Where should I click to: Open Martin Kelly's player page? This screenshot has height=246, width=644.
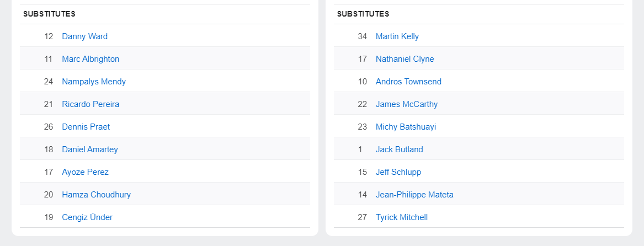pos(397,36)
